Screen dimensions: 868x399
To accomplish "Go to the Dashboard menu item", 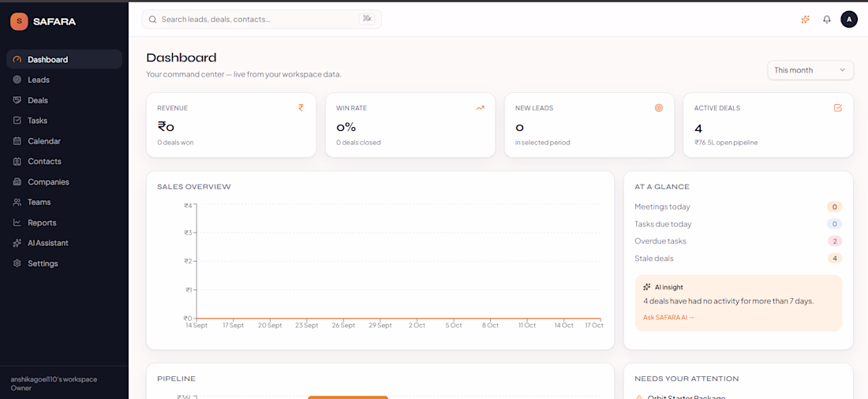I will pyautogui.click(x=64, y=59).
